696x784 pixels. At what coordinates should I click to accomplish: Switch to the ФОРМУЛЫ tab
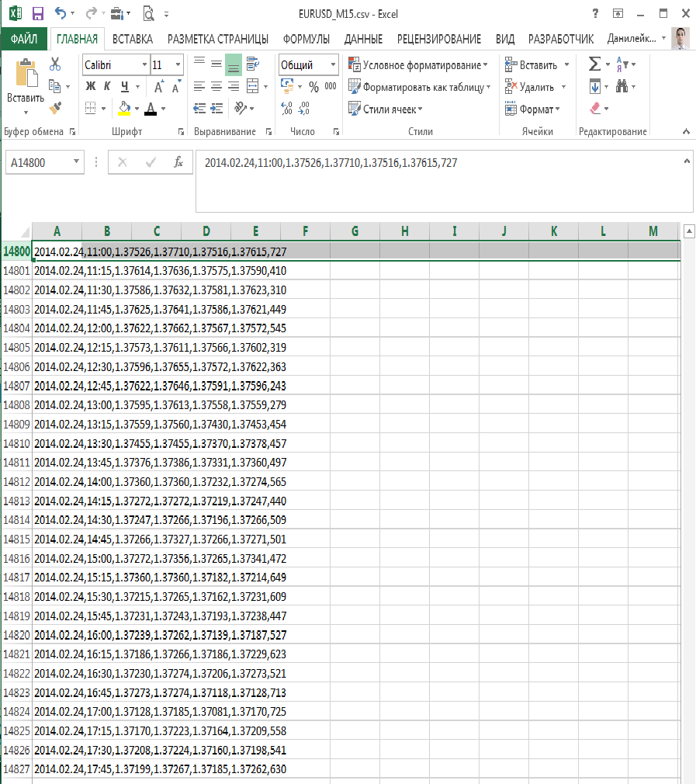tap(306, 39)
